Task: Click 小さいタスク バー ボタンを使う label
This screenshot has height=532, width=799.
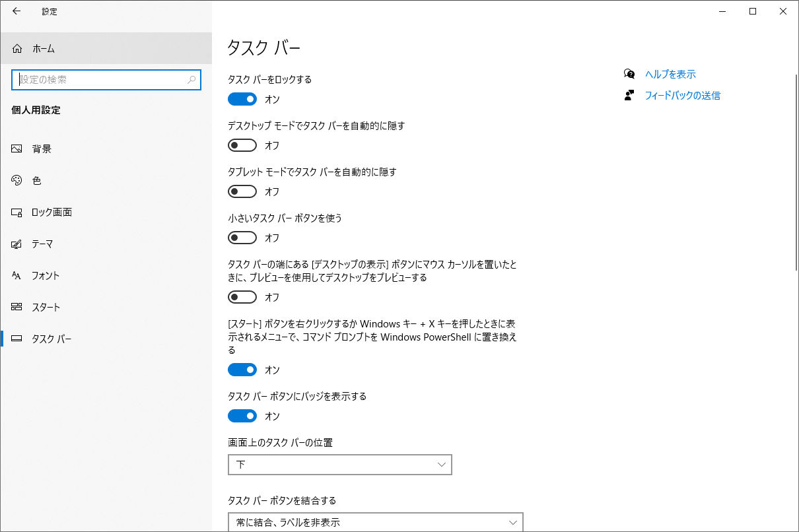Action: coord(285,218)
